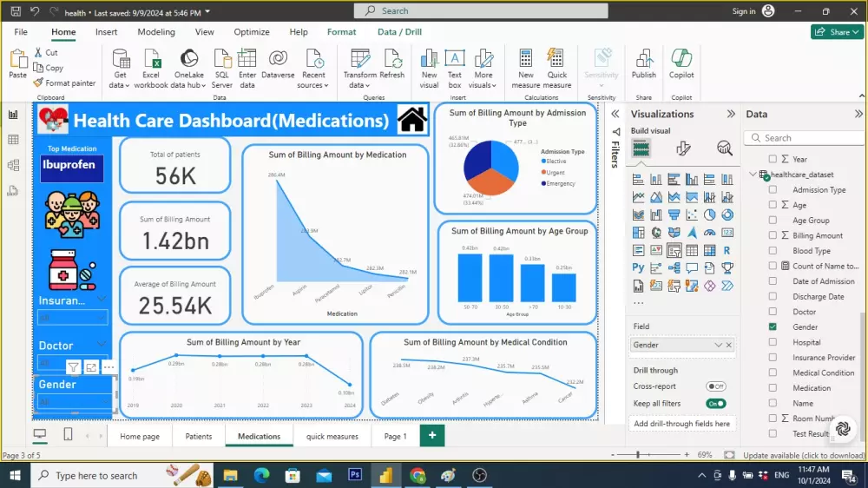Collapse the healthcare_dataset table

753,174
